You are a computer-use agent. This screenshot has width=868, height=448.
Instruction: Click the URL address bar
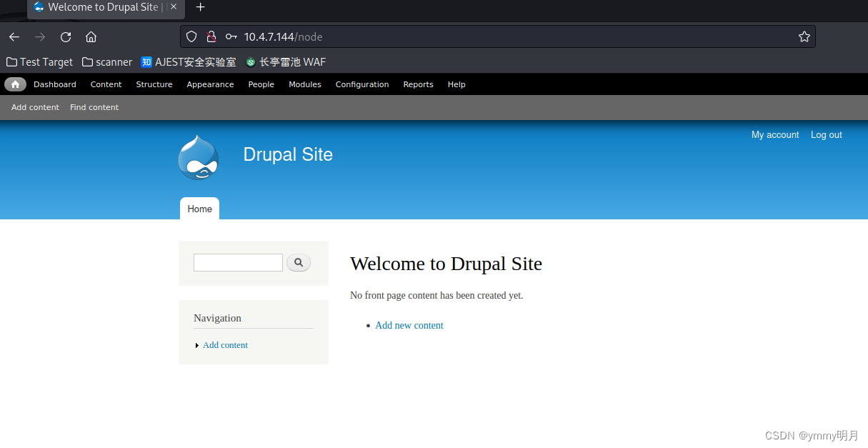[x=498, y=36]
